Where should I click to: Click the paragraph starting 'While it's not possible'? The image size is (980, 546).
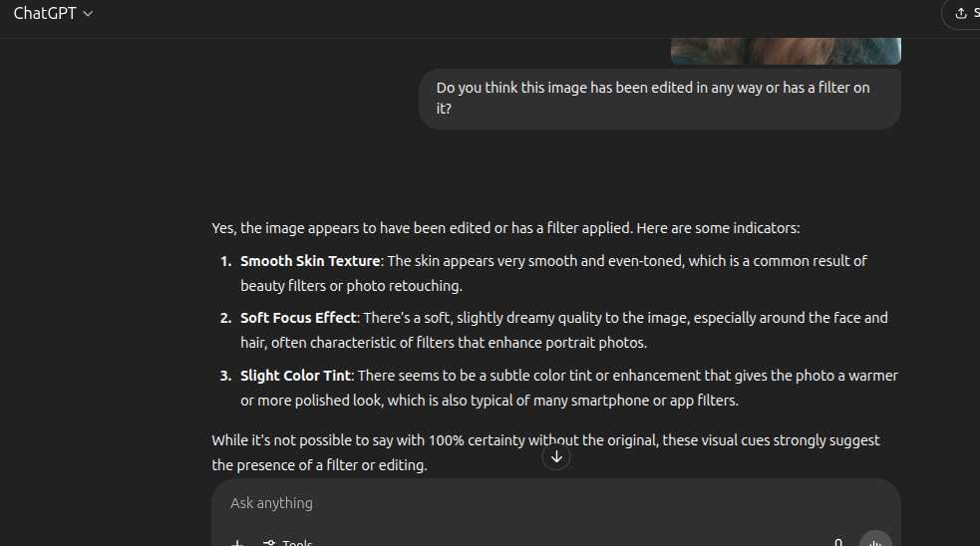[x=545, y=453]
